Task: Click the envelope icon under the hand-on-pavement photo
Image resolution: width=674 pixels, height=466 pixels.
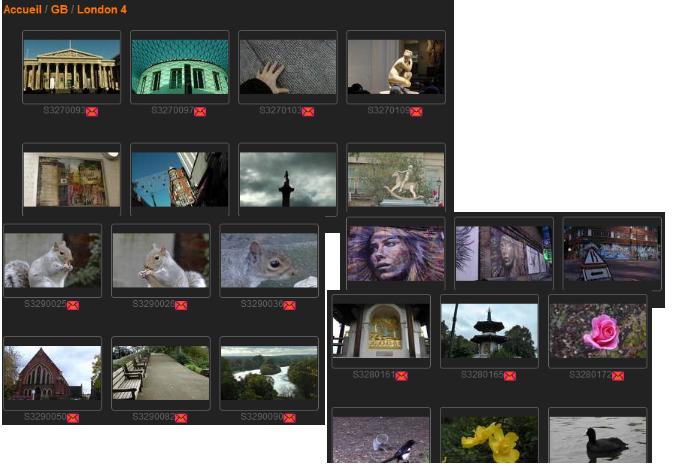Action: (308, 112)
